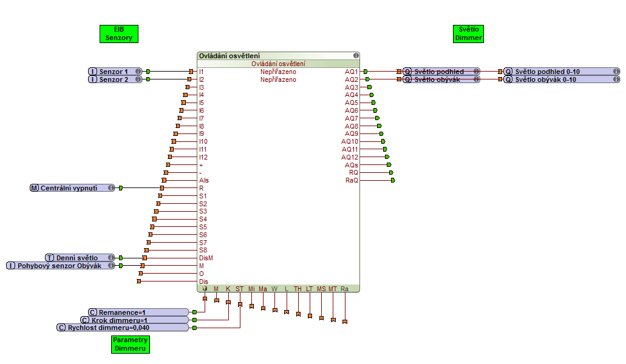Click info icon on Pohybový senzor Obývák
626x364 pixels.
pos(111,266)
